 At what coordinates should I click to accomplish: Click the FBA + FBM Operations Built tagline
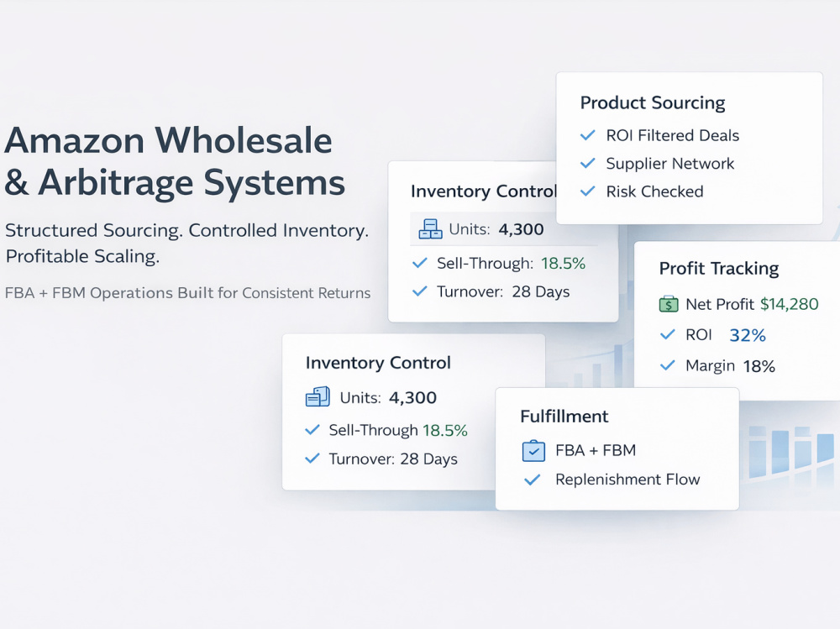point(187,293)
